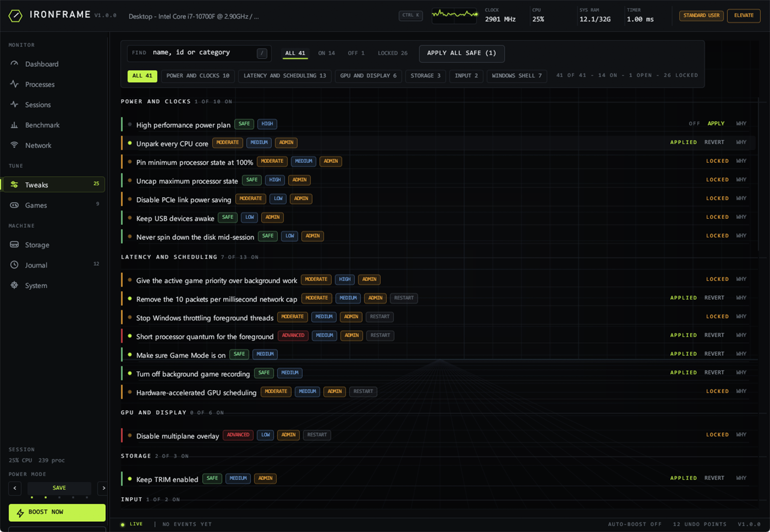
Task: Click Apply All Safe button
Action: pos(461,54)
